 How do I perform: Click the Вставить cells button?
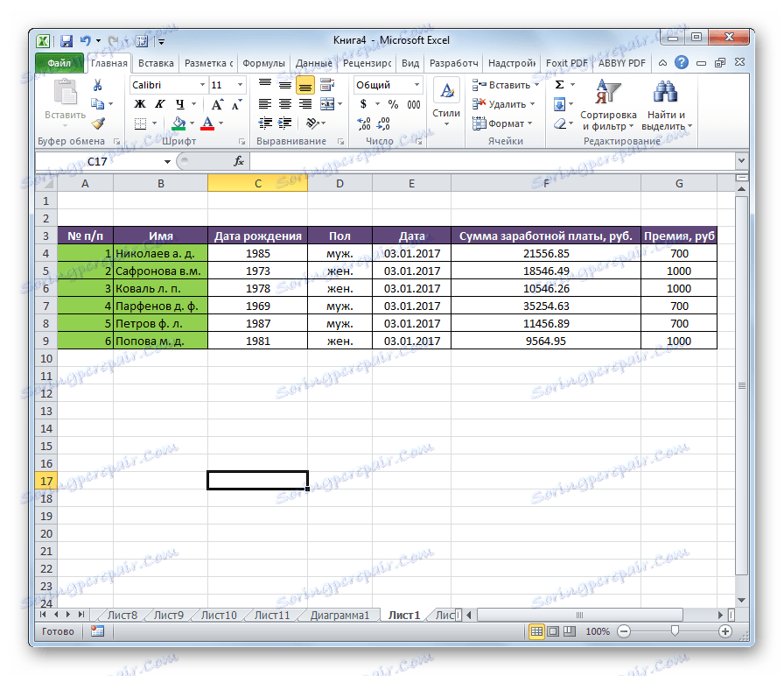point(506,85)
